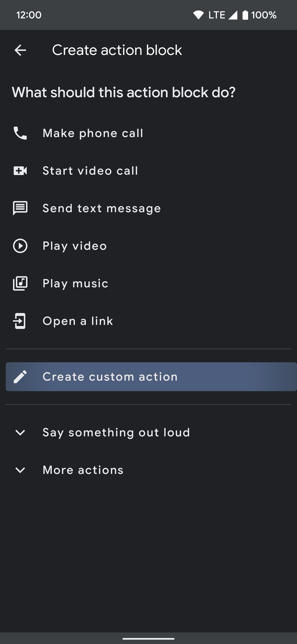Expand the More actions chevron

pyautogui.click(x=20, y=470)
